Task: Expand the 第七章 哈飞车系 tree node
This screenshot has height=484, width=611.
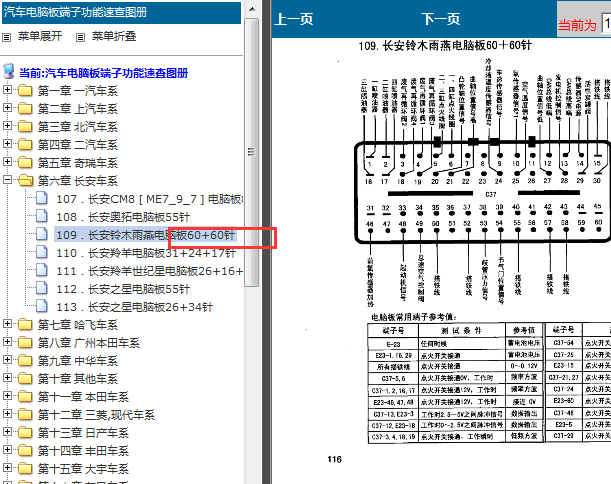Action: (x=7, y=323)
